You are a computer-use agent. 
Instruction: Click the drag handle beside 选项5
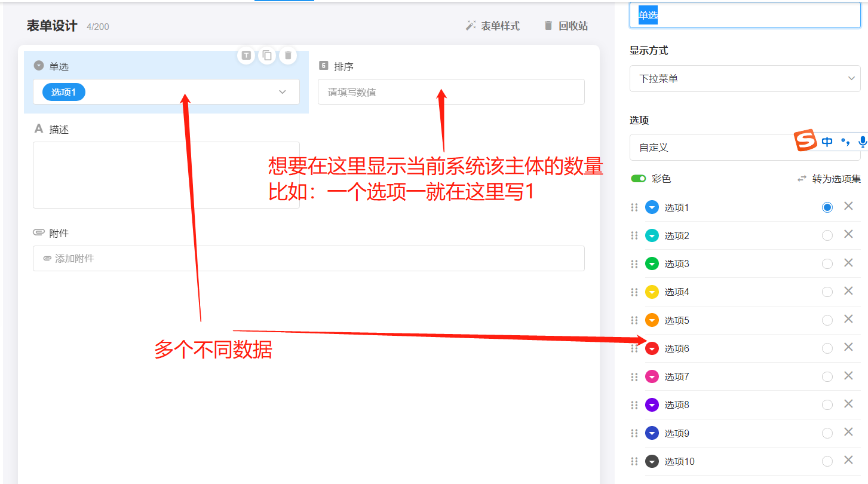(x=634, y=320)
